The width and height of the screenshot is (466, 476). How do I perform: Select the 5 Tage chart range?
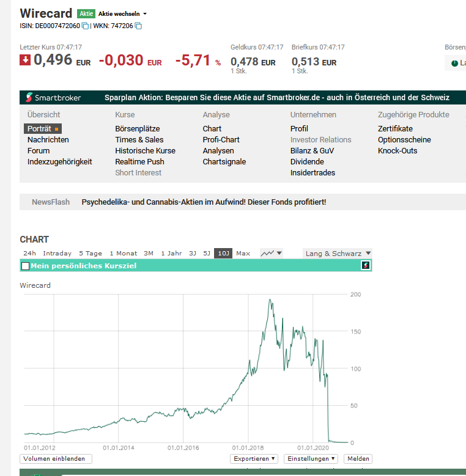[x=91, y=253]
